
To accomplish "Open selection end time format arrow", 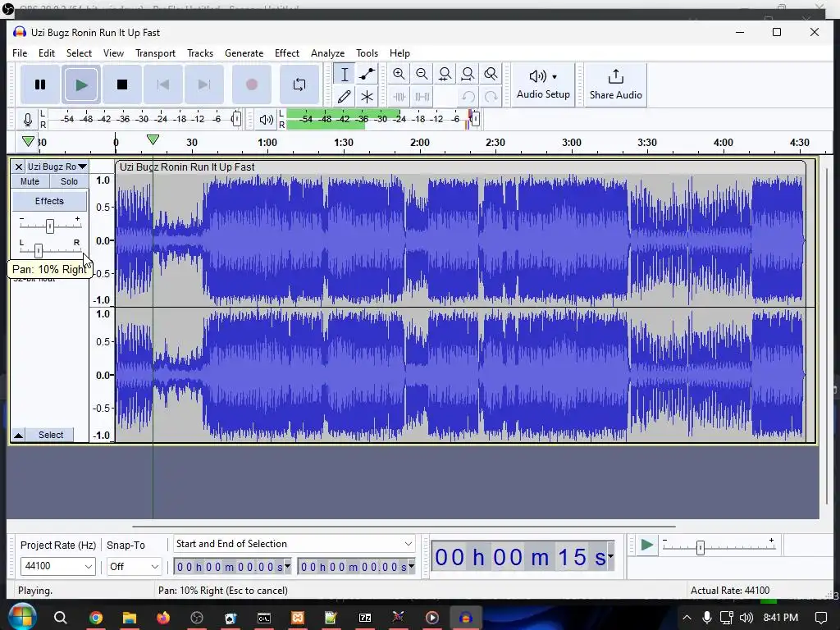I will tap(412, 566).
